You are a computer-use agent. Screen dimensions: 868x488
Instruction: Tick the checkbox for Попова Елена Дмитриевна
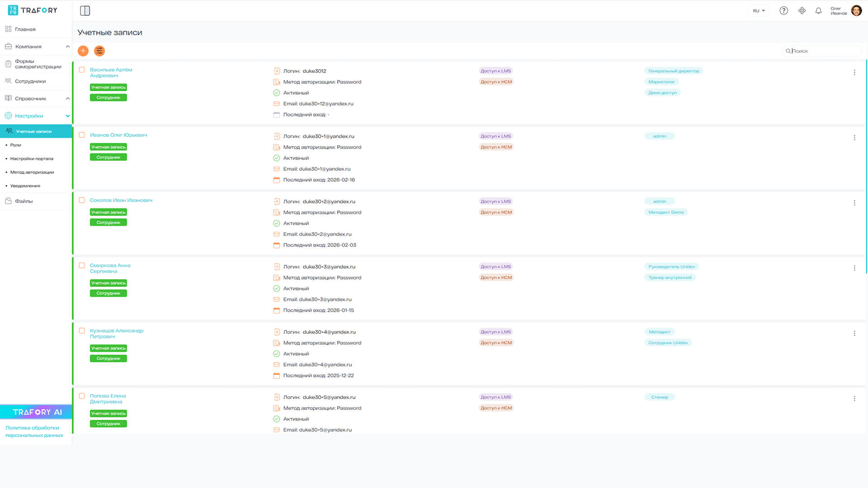point(82,396)
